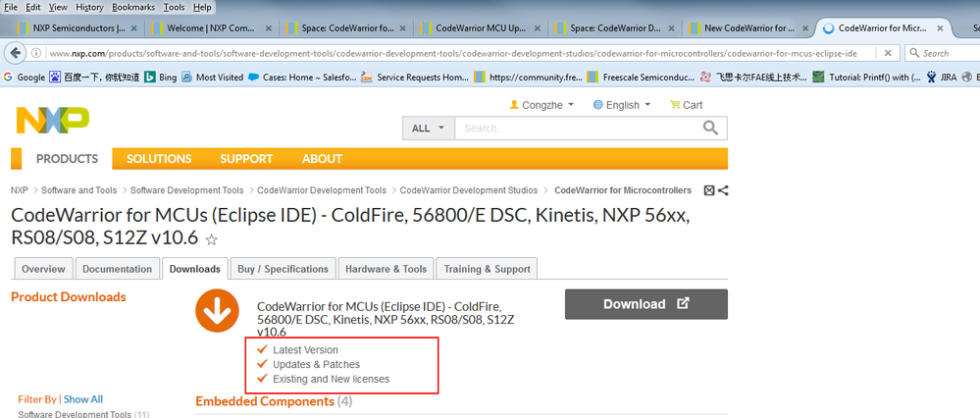
Task: Click the 'Existing and New licenses' text
Action: pos(332,380)
